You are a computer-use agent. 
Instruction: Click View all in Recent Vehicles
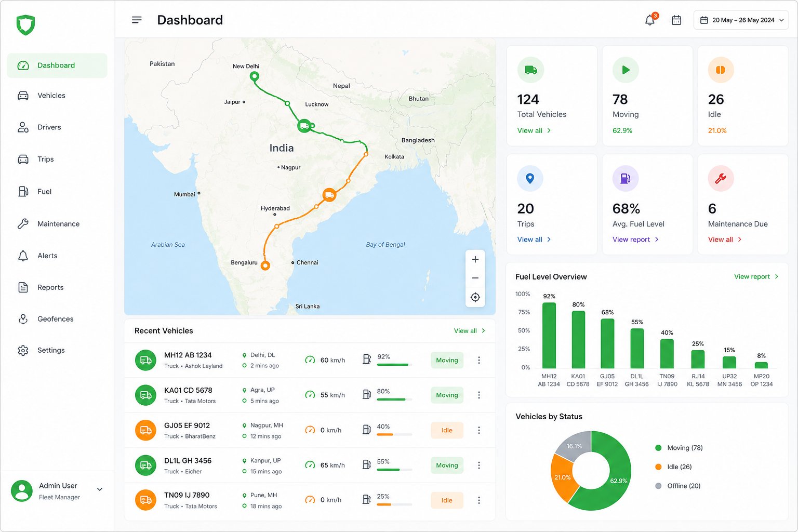[470, 331]
